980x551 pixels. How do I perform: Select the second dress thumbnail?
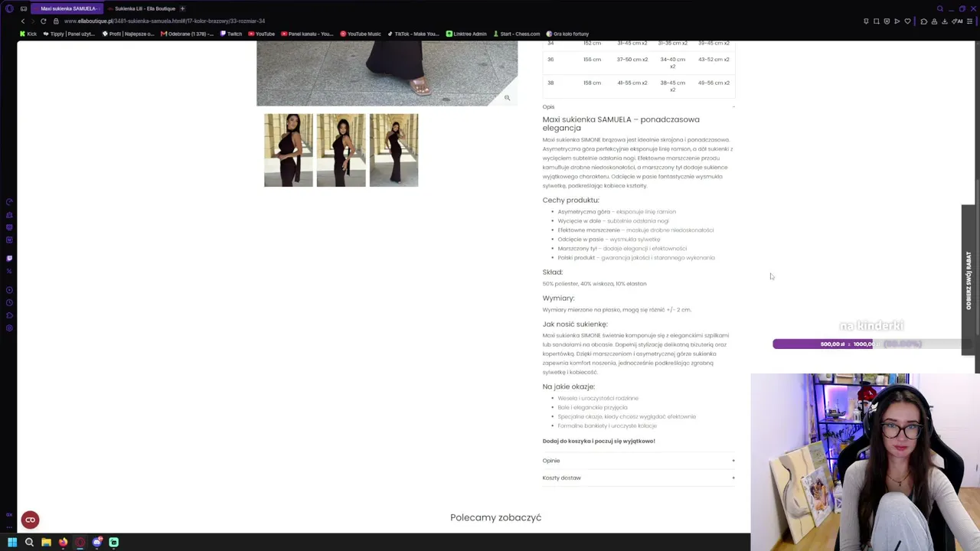tap(341, 150)
